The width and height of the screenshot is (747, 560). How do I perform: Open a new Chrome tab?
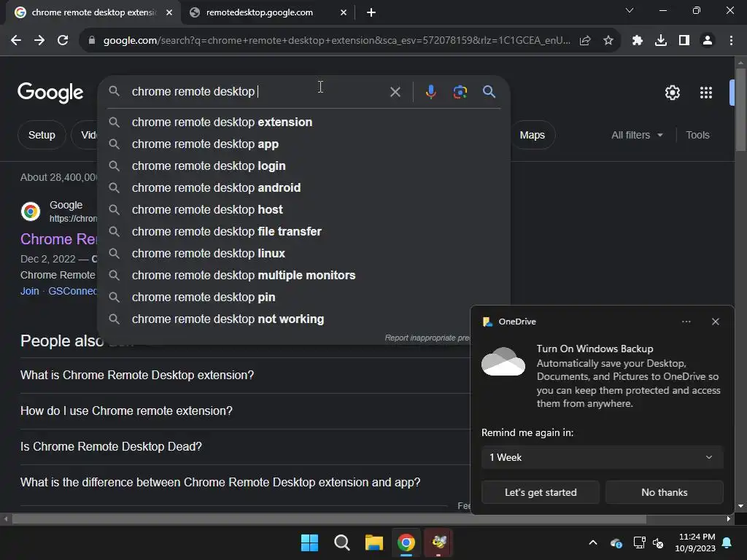point(371,12)
